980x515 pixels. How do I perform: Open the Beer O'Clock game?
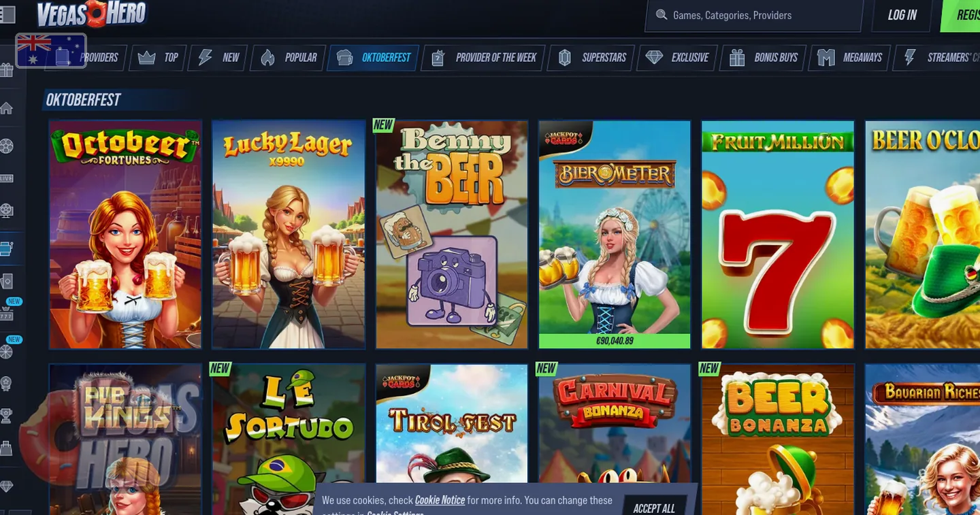(x=923, y=235)
